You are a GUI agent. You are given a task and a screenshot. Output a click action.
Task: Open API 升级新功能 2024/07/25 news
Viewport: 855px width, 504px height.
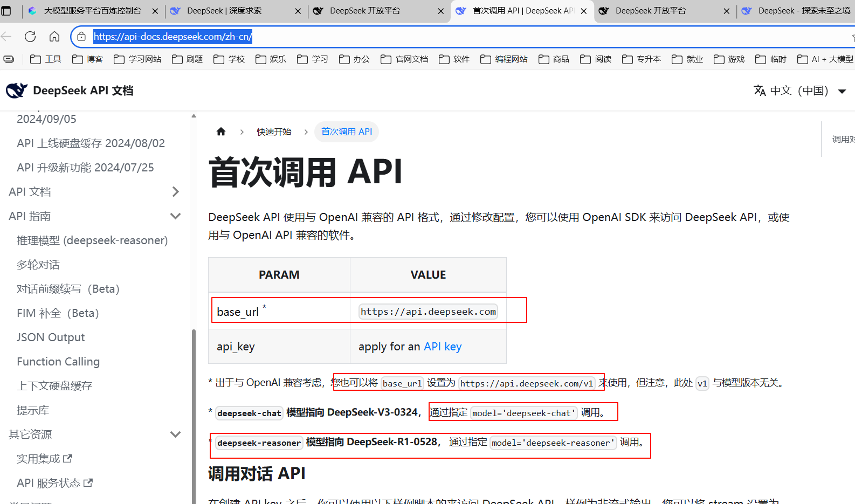click(x=85, y=168)
